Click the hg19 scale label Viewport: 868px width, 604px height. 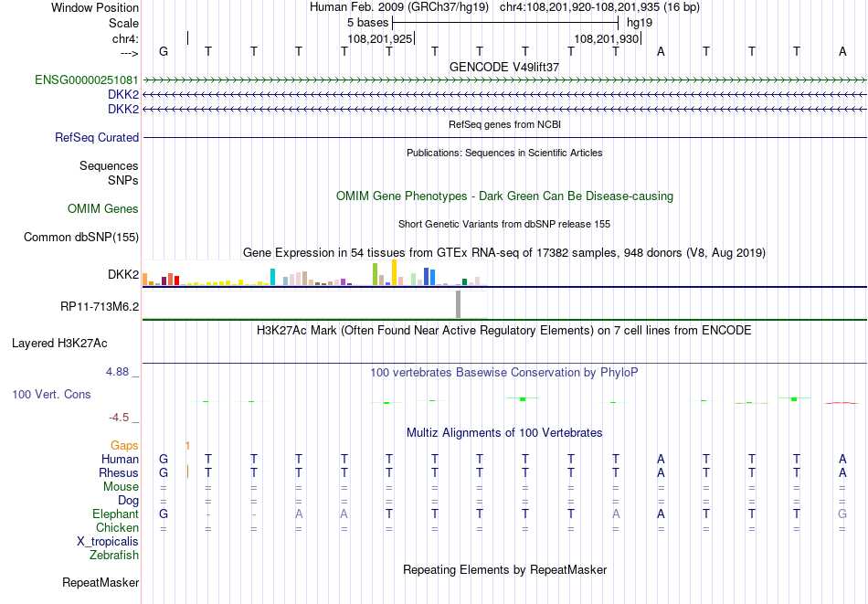(x=640, y=23)
